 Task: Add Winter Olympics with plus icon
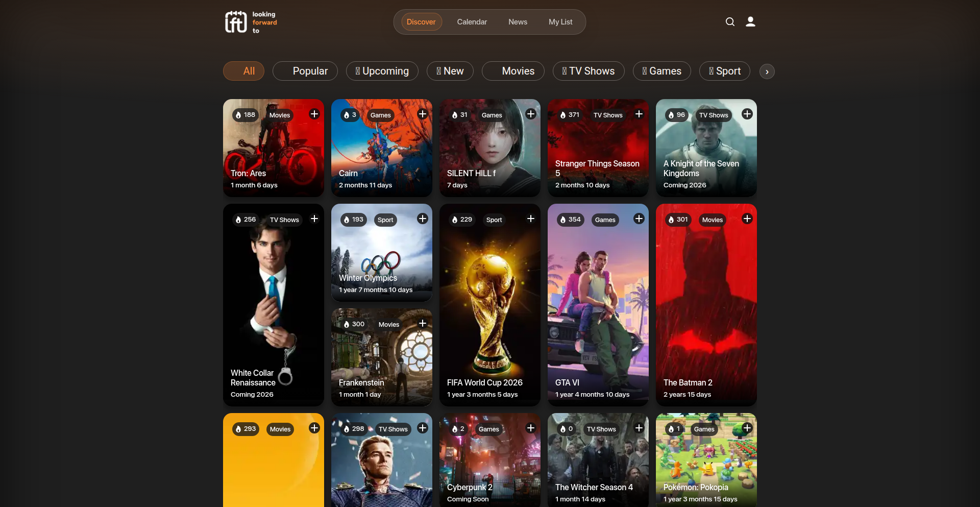[423, 219]
